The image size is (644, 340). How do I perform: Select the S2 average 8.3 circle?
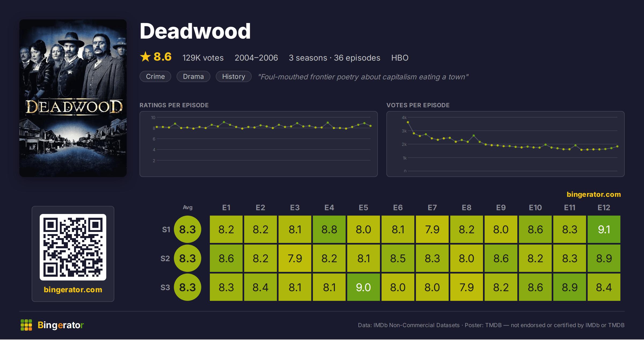188,258
